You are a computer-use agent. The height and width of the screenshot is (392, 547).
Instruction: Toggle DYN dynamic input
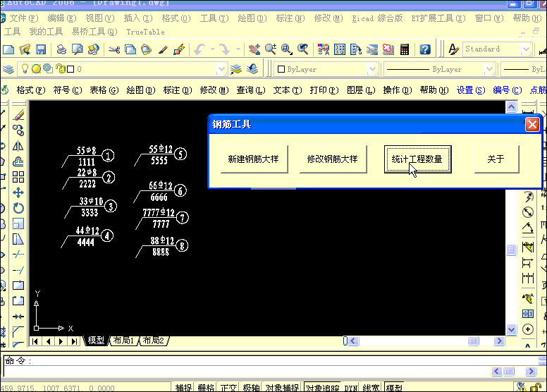tap(351, 388)
